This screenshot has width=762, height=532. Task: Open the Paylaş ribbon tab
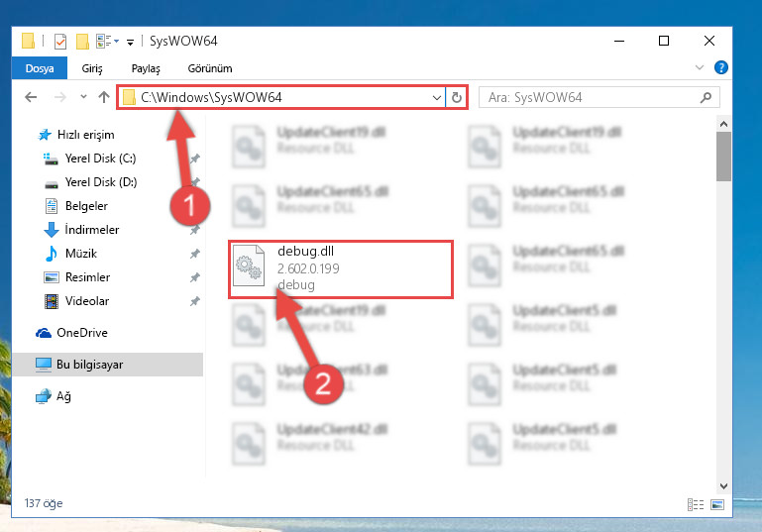click(146, 68)
